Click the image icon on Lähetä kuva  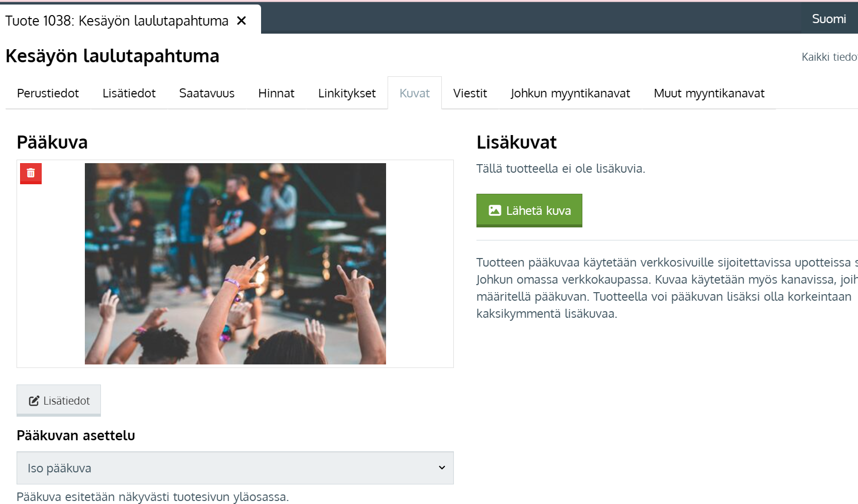point(495,210)
